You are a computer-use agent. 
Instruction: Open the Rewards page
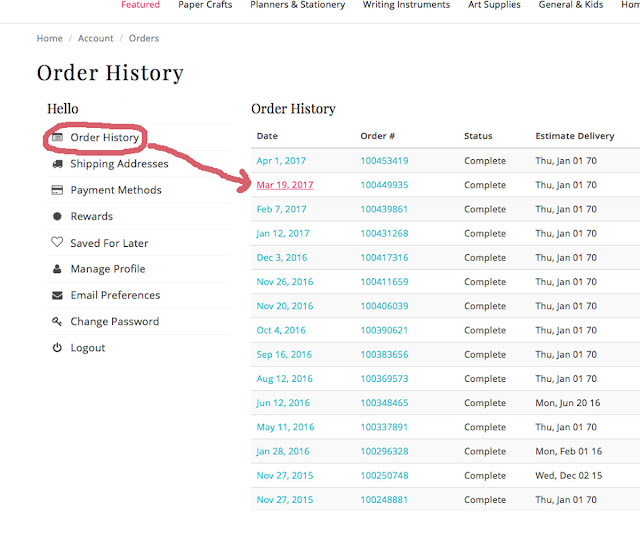[92, 216]
